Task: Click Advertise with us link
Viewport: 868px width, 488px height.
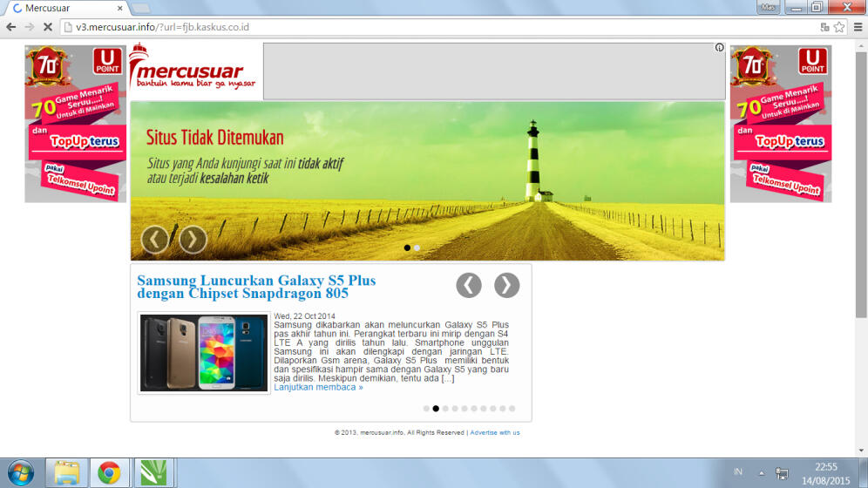Action: 495,433
